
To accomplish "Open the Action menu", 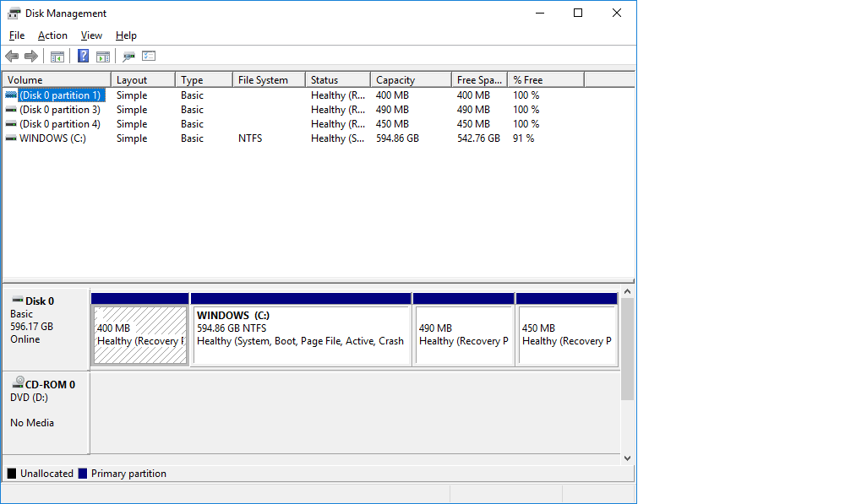I will click(x=52, y=35).
